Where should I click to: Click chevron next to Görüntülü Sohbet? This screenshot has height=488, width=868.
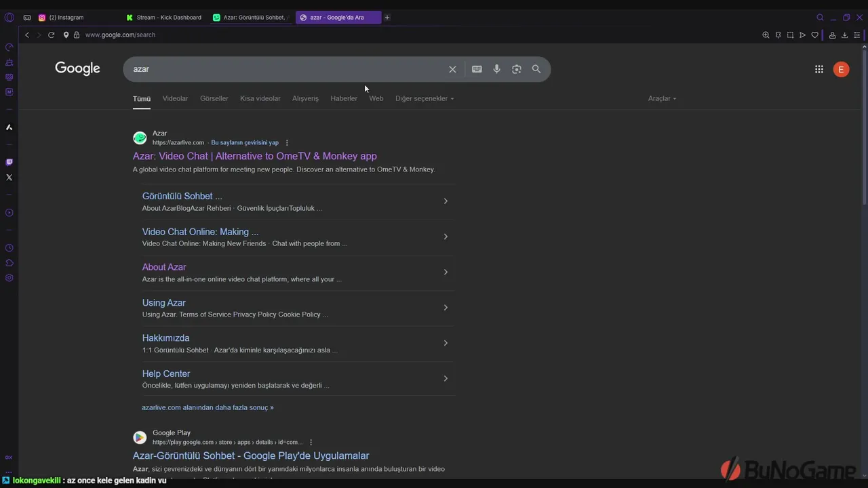coord(446,201)
